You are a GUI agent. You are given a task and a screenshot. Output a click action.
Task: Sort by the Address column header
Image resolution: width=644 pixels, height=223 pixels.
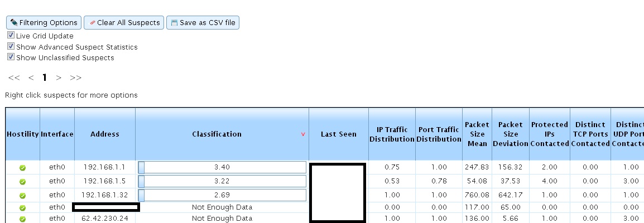click(105, 134)
